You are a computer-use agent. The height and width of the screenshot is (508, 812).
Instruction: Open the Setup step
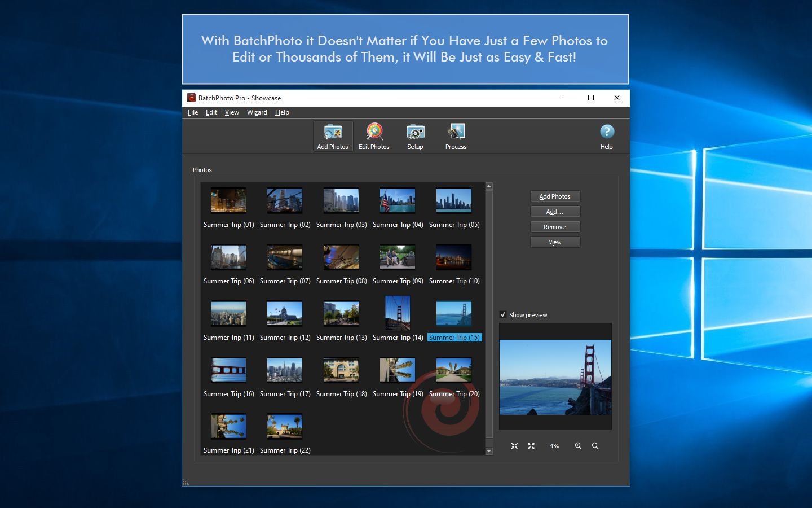coord(415,136)
